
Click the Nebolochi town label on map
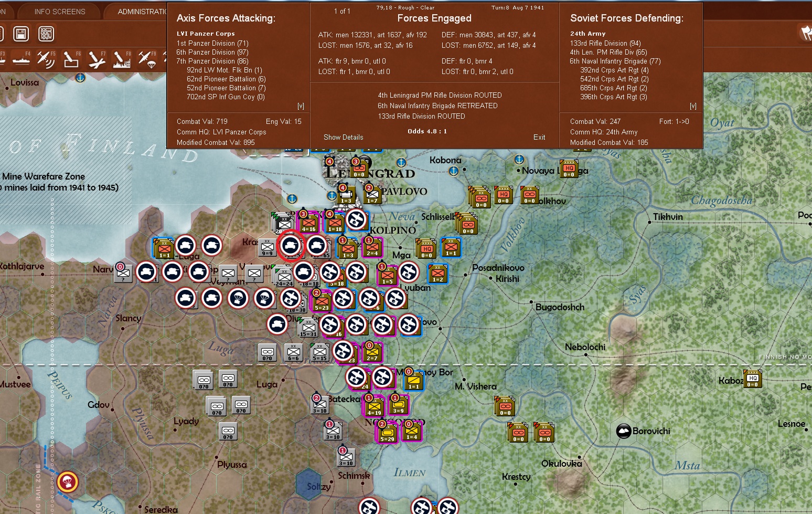(585, 347)
